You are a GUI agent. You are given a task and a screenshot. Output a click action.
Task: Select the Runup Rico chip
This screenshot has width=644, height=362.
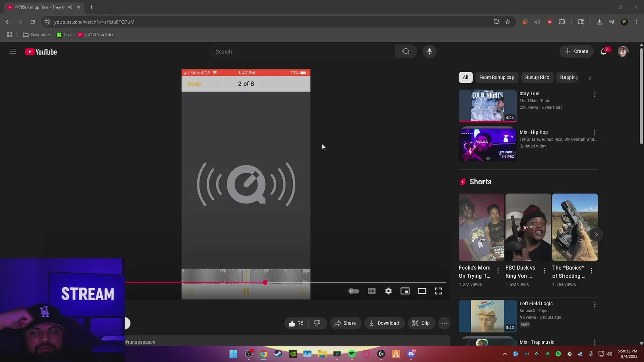coord(537,77)
